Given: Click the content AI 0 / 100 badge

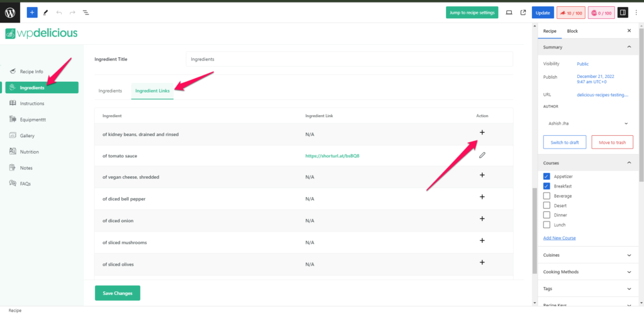Looking at the screenshot, I should [601, 13].
